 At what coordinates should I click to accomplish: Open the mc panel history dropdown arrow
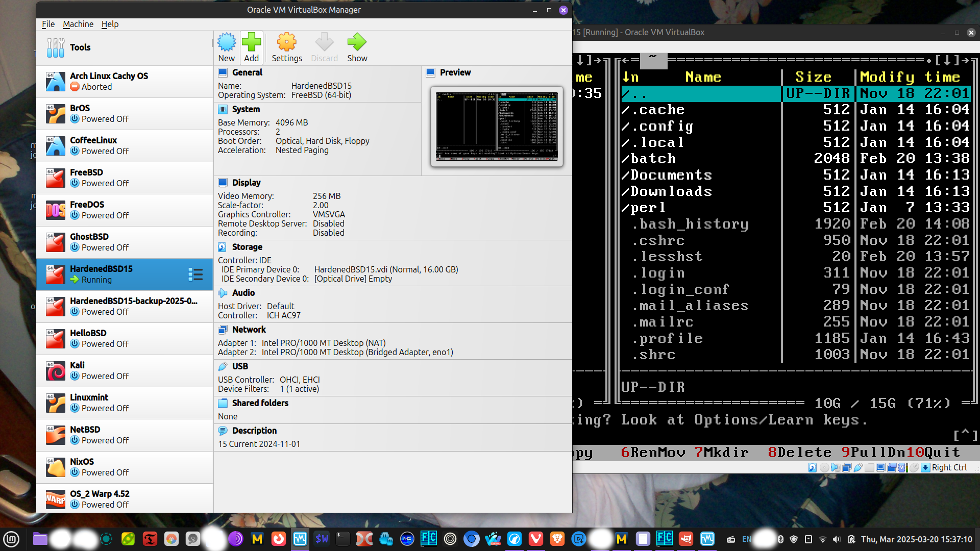tap(947, 61)
